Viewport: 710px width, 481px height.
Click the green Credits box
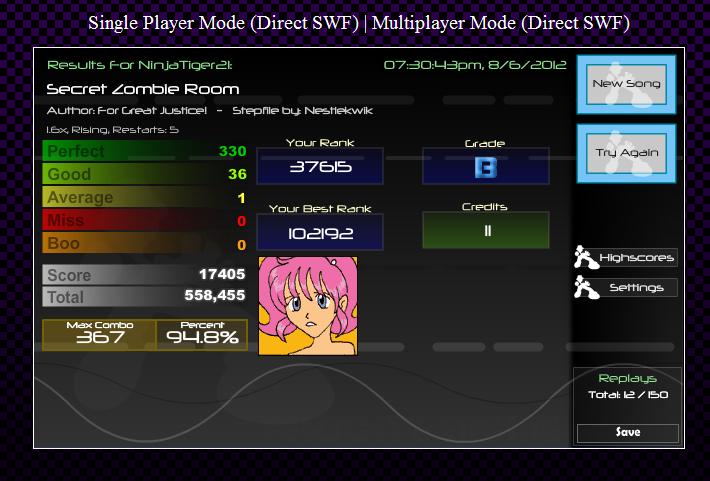click(x=486, y=230)
